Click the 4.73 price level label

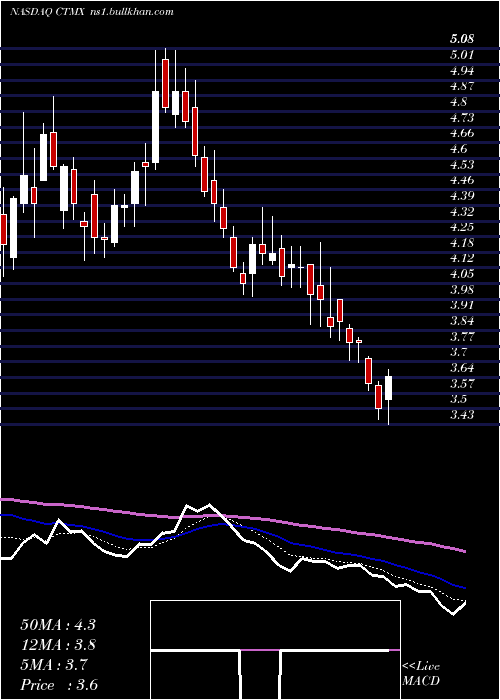[x=462, y=117]
